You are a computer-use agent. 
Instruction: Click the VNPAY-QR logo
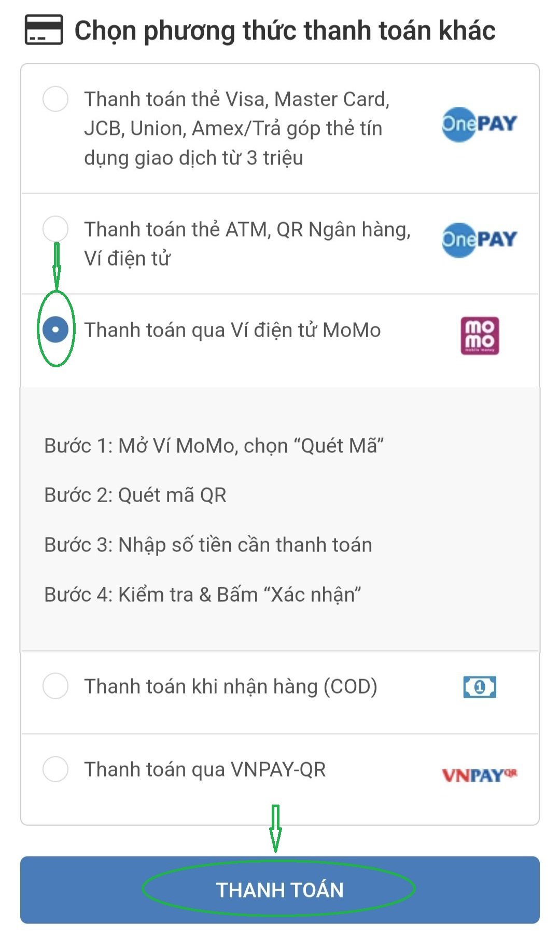[479, 775]
